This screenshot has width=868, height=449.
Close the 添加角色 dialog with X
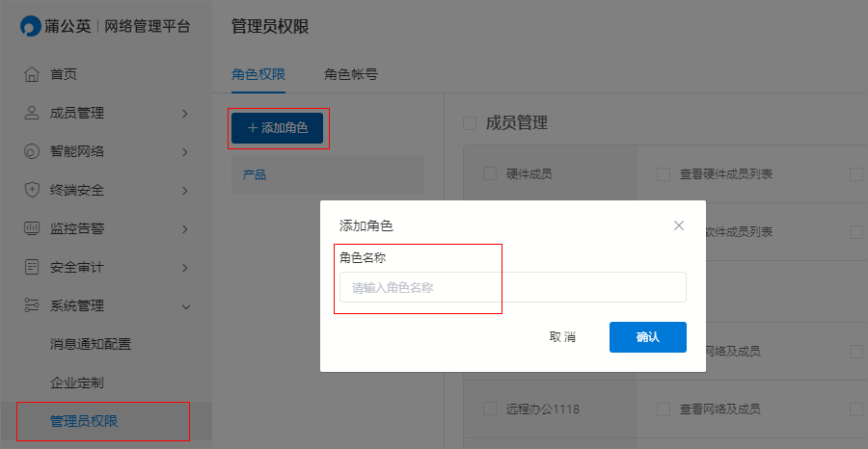pyautogui.click(x=679, y=225)
